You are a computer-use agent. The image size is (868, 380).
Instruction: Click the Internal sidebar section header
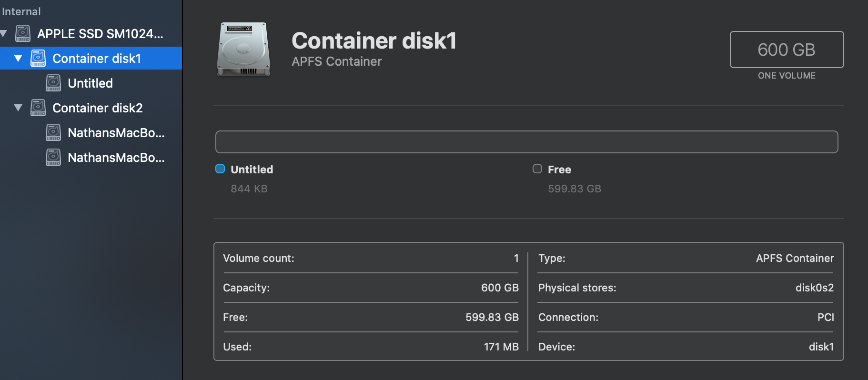(21, 11)
